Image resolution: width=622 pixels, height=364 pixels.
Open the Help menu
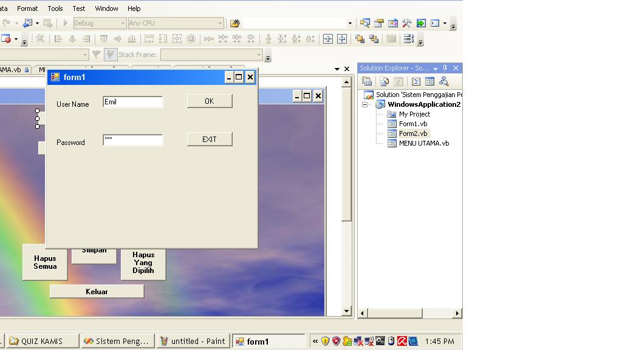tap(134, 8)
